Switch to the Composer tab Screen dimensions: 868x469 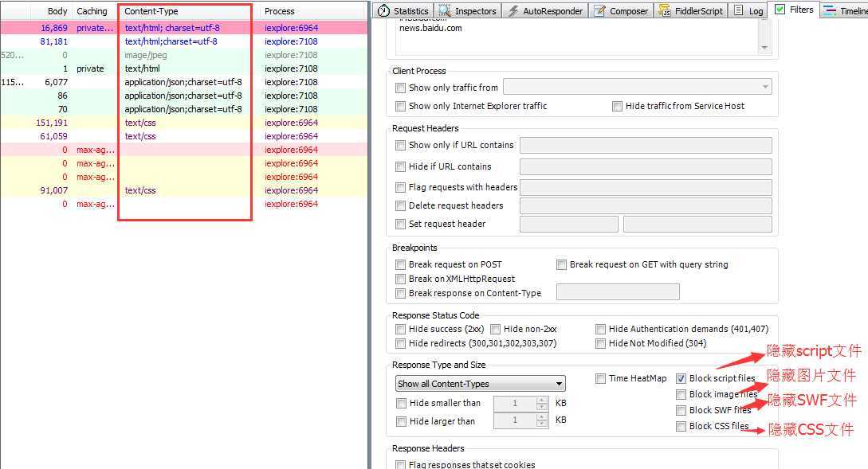click(x=621, y=10)
